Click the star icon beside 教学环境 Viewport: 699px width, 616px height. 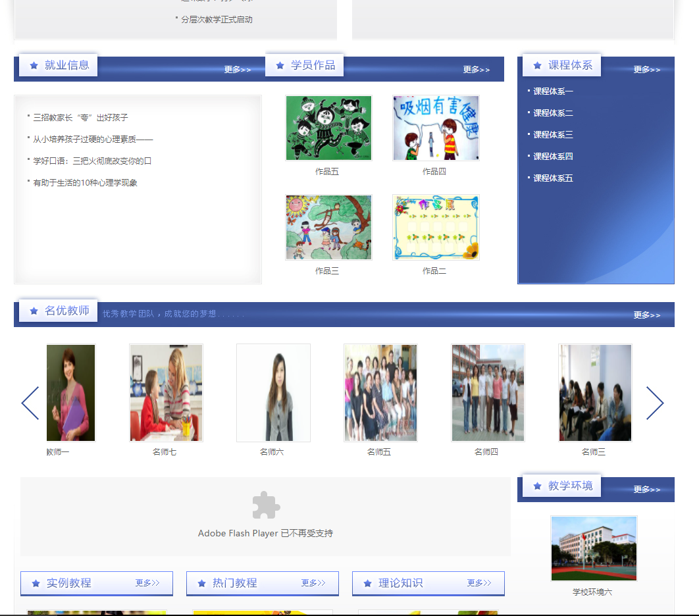pyautogui.click(x=537, y=486)
